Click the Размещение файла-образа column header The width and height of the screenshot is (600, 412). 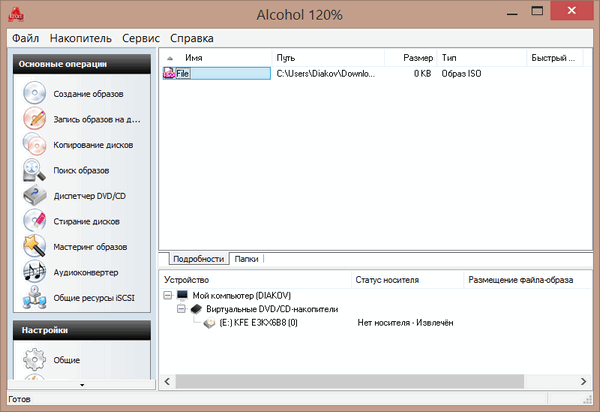pos(528,280)
